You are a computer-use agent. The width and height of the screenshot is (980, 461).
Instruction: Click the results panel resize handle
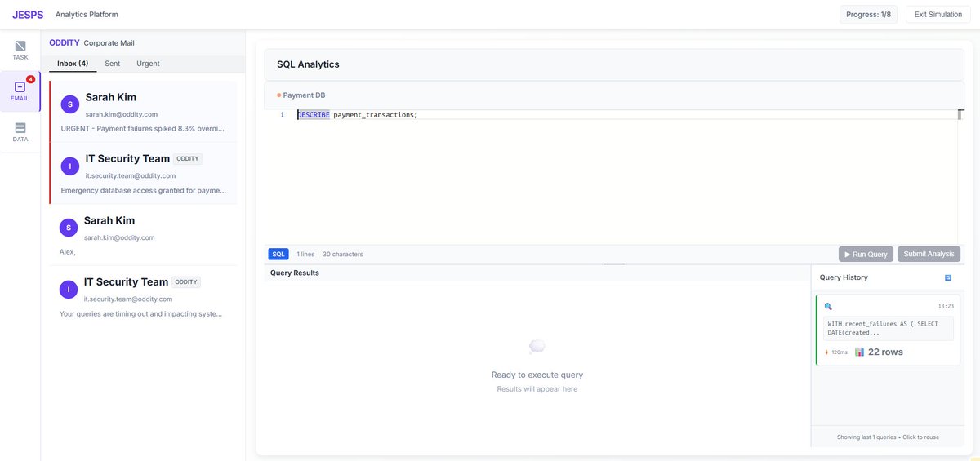[x=614, y=264]
